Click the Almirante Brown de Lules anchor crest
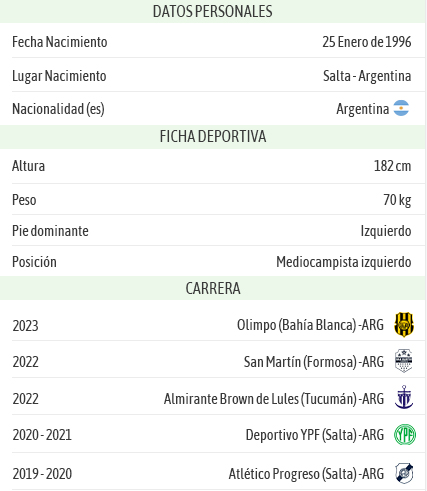The width and height of the screenshot is (427, 491). 404,397
